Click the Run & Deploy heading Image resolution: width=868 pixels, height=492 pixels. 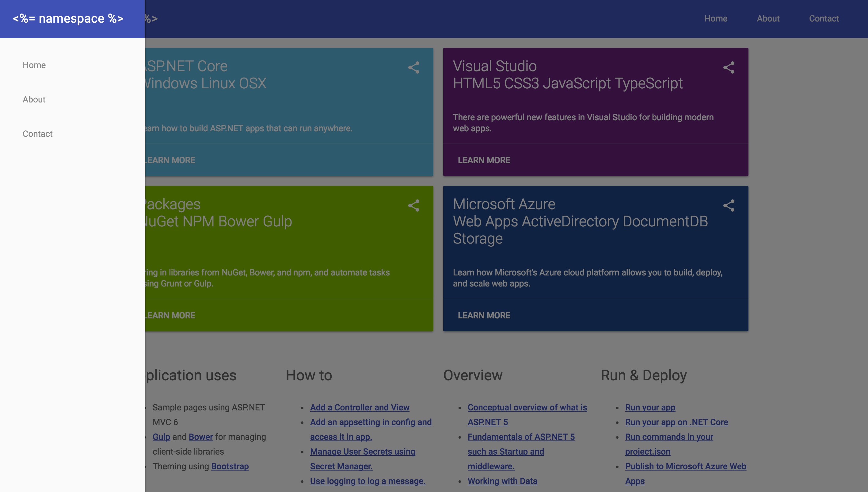tap(644, 375)
